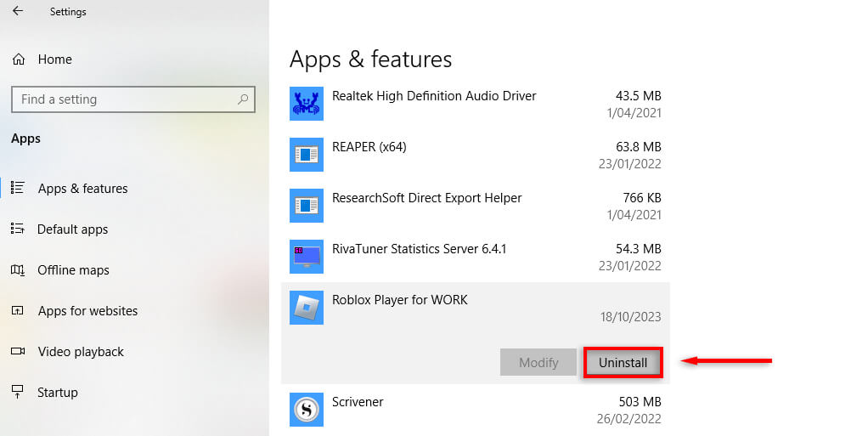868x436 pixels.
Task: Open the Apps & features section
Action: point(82,189)
